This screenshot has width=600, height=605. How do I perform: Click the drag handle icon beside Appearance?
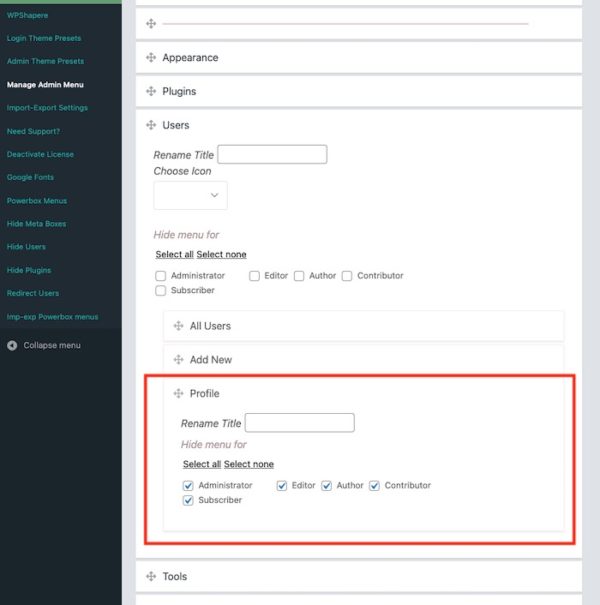pyautogui.click(x=151, y=58)
